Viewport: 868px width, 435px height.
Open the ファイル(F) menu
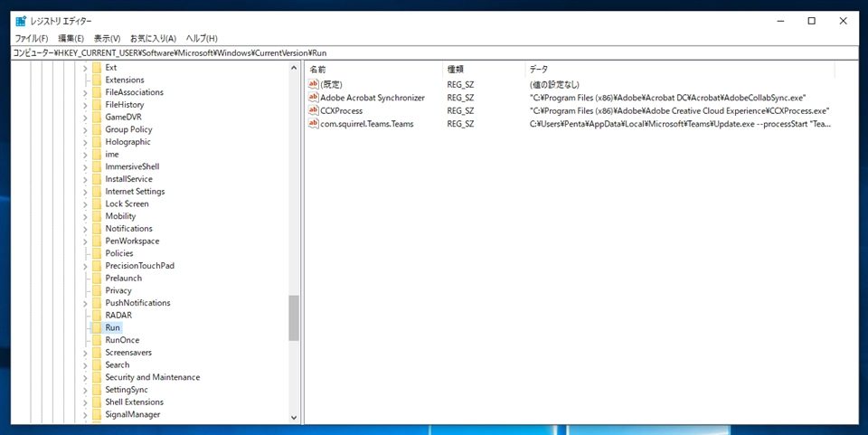tap(32, 38)
